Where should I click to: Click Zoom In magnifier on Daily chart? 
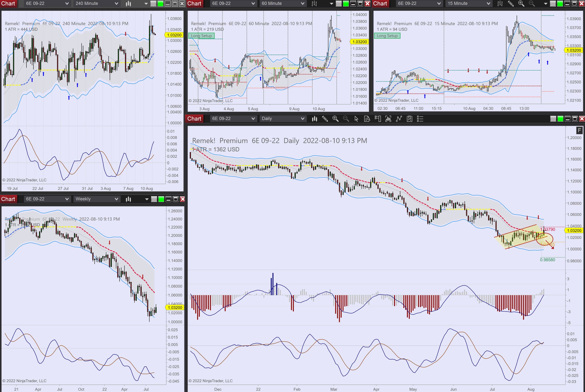pos(335,119)
